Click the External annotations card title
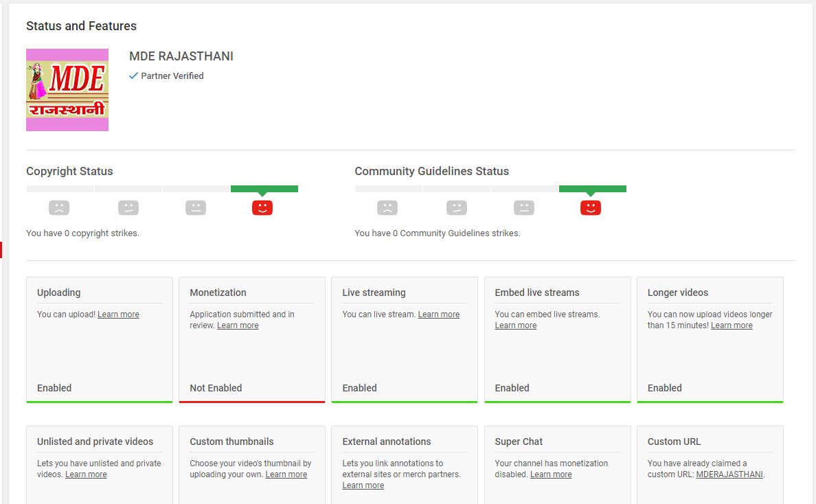 (x=387, y=442)
